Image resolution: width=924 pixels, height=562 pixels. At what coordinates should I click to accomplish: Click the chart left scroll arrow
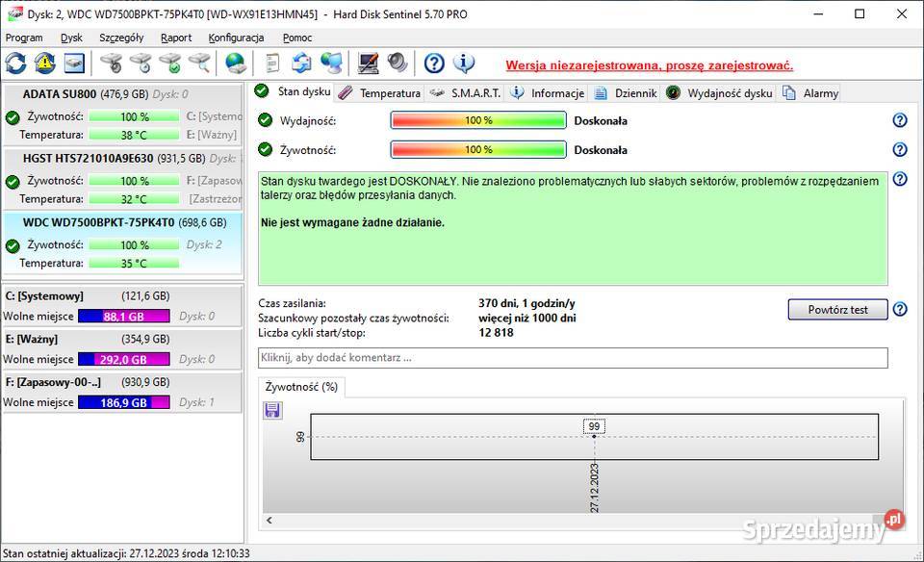269,521
